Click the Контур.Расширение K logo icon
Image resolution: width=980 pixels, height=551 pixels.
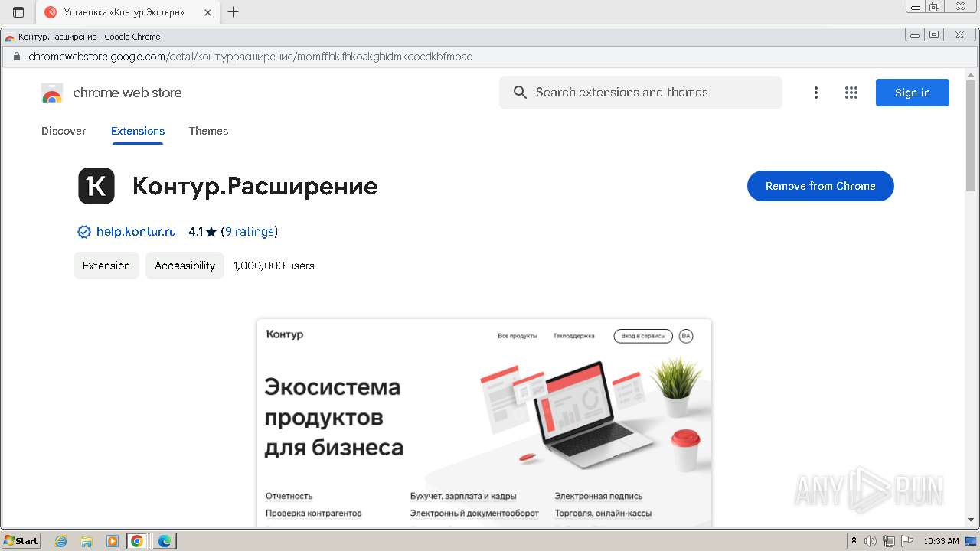96,186
